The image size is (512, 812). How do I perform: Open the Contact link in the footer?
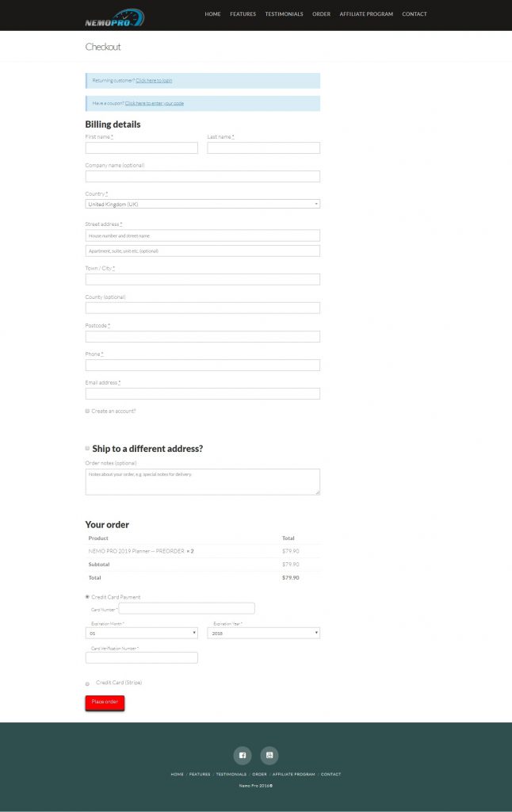click(x=331, y=774)
